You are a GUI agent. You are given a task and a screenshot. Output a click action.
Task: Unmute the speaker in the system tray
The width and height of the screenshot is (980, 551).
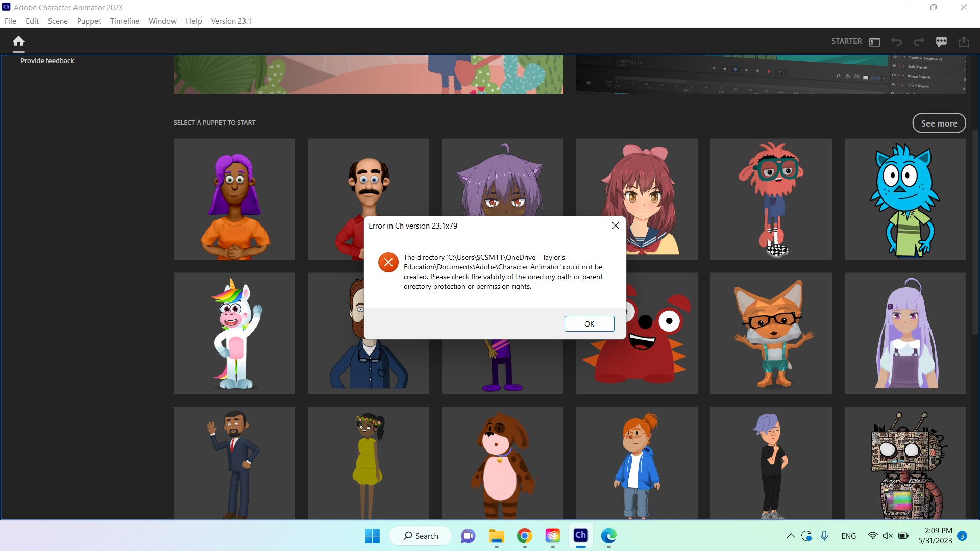tap(888, 536)
